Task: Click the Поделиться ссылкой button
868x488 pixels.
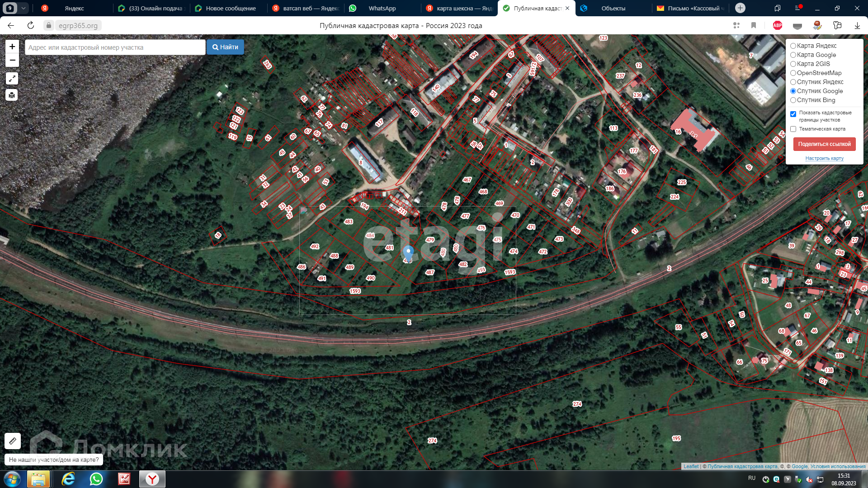Action: click(x=824, y=144)
